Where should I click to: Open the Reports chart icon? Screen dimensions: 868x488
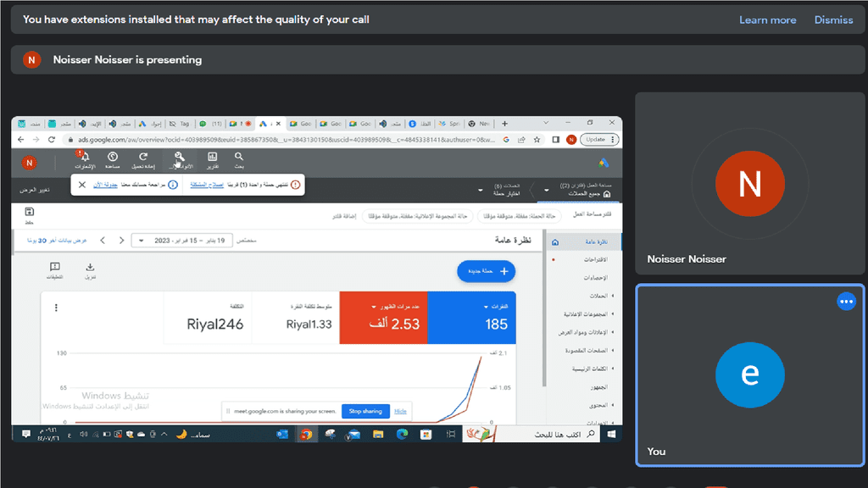tap(212, 157)
